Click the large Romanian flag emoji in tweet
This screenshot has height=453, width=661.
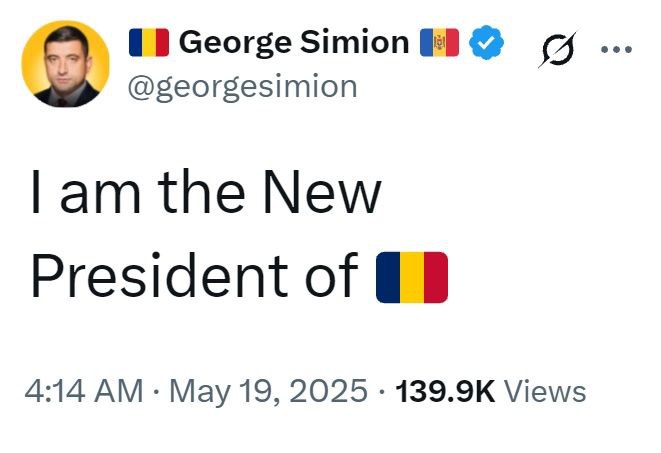[411, 278]
